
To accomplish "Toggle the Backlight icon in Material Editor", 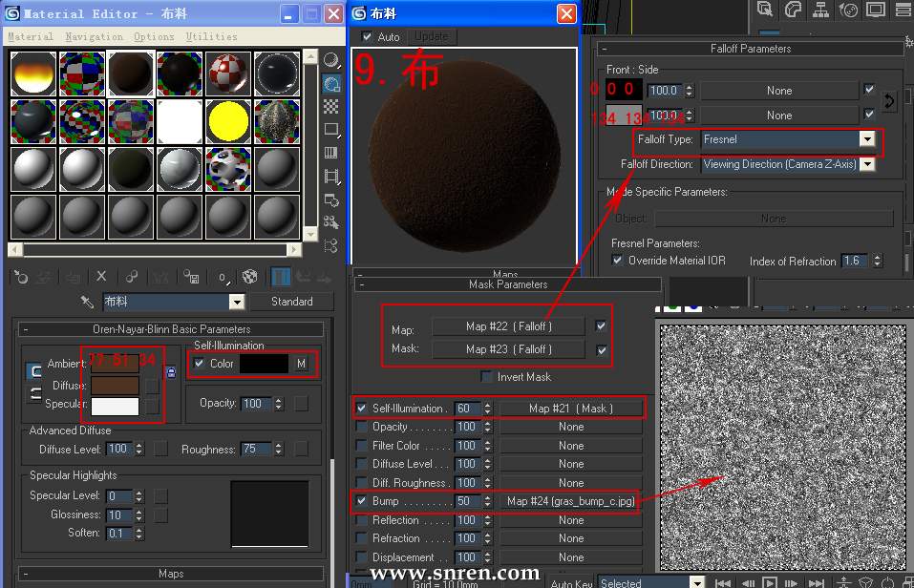I will point(331,84).
